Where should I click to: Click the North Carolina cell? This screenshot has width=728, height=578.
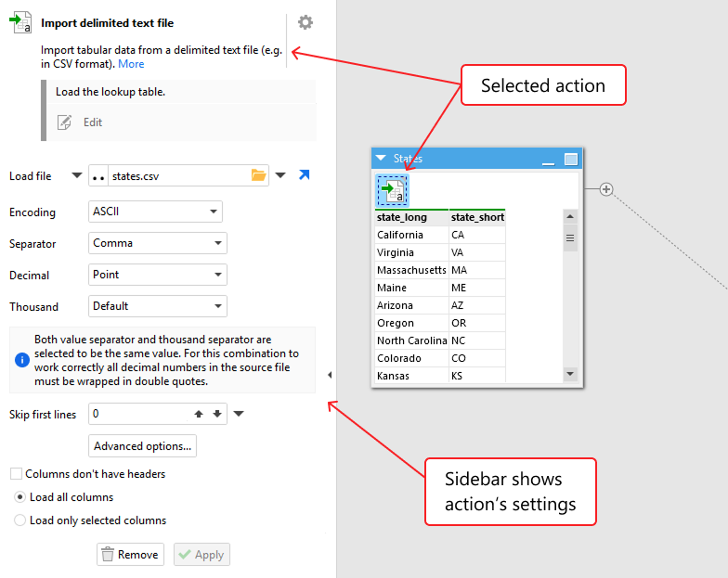[412, 340]
